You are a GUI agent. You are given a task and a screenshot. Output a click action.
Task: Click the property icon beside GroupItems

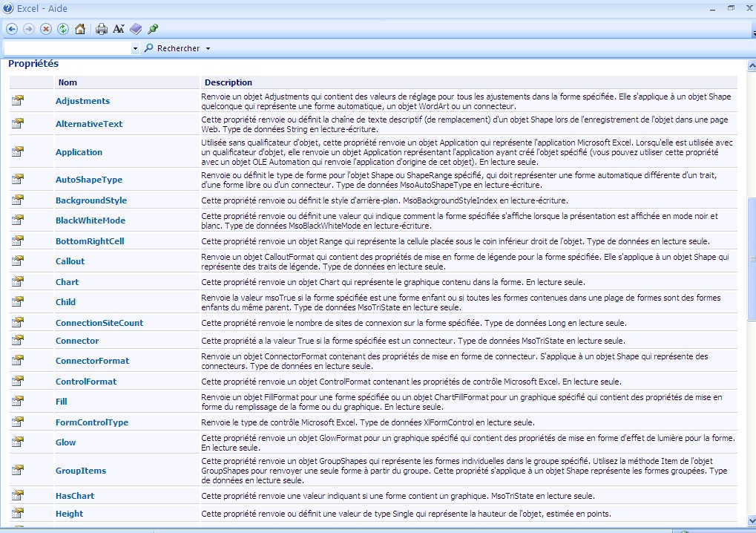point(18,470)
